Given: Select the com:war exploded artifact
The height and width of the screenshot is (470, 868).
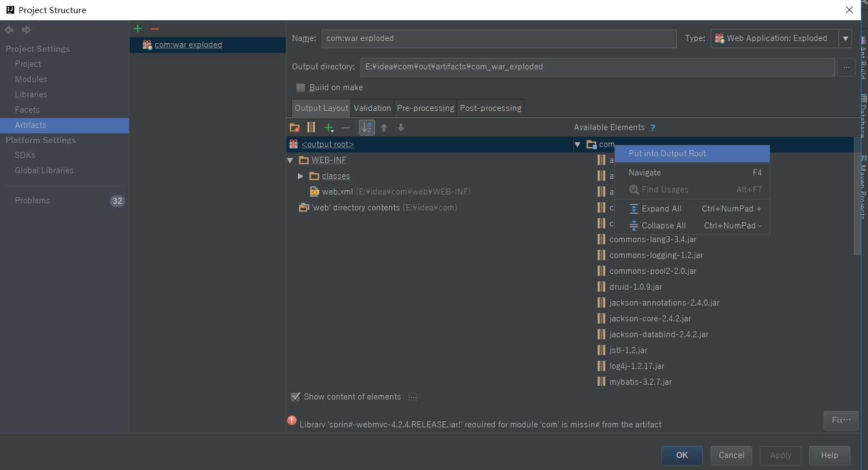Looking at the screenshot, I should 208,45.
